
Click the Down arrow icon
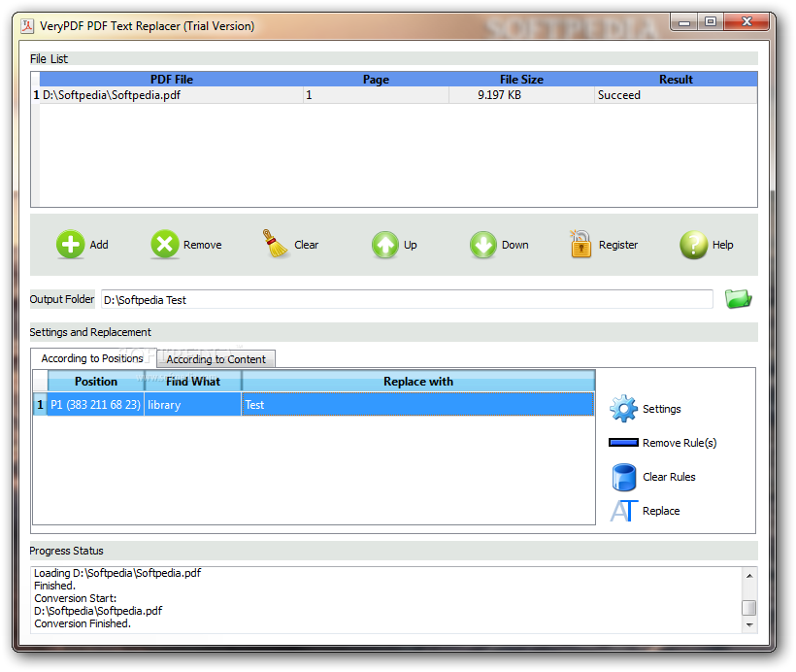coord(483,245)
